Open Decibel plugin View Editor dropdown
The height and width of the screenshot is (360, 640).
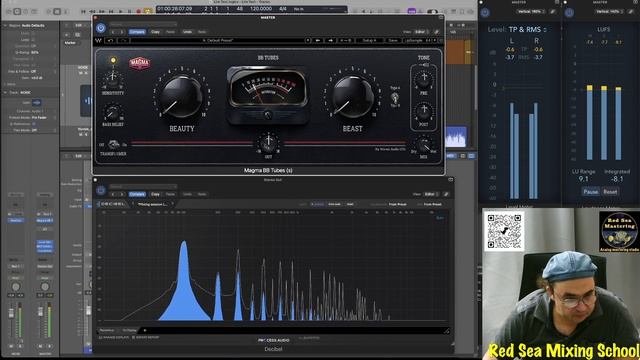point(430,194)
